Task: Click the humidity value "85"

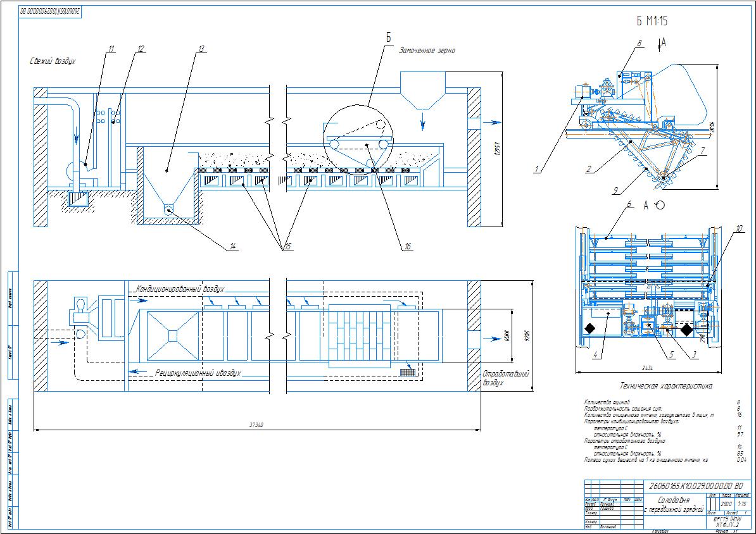Action: 740,454
